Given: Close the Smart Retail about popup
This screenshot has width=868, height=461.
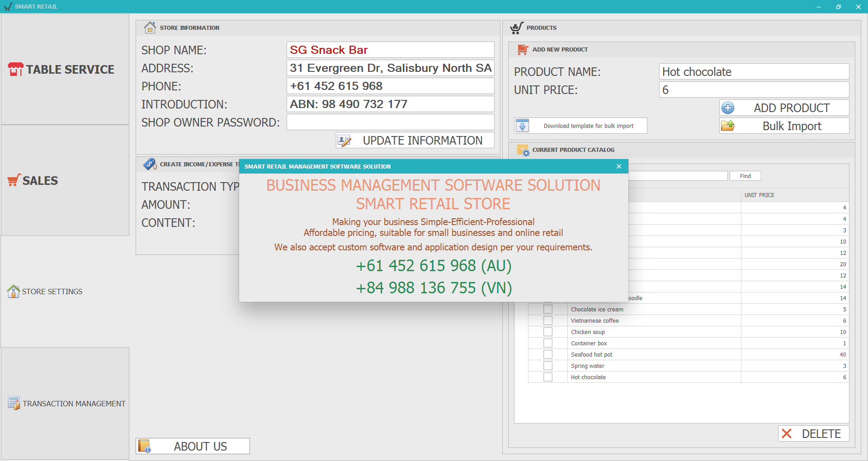Looking at the screenshot, I should point(619,167).
